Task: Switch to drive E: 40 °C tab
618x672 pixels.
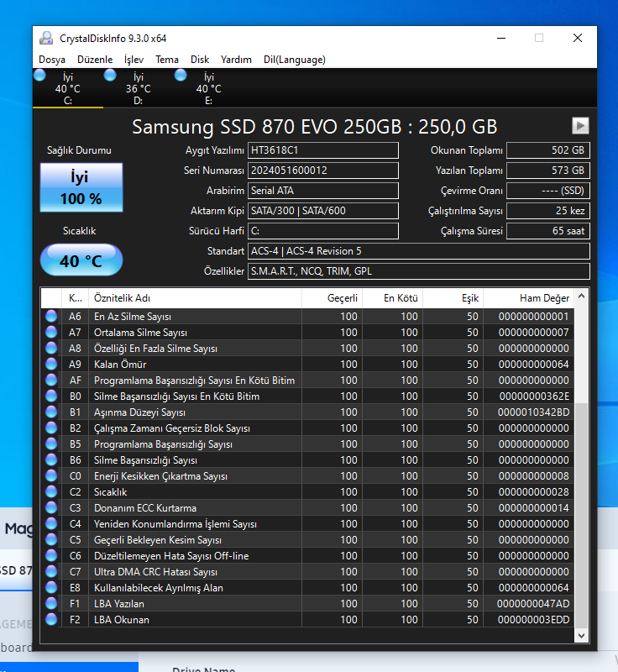Action: [x=208, y=88]
